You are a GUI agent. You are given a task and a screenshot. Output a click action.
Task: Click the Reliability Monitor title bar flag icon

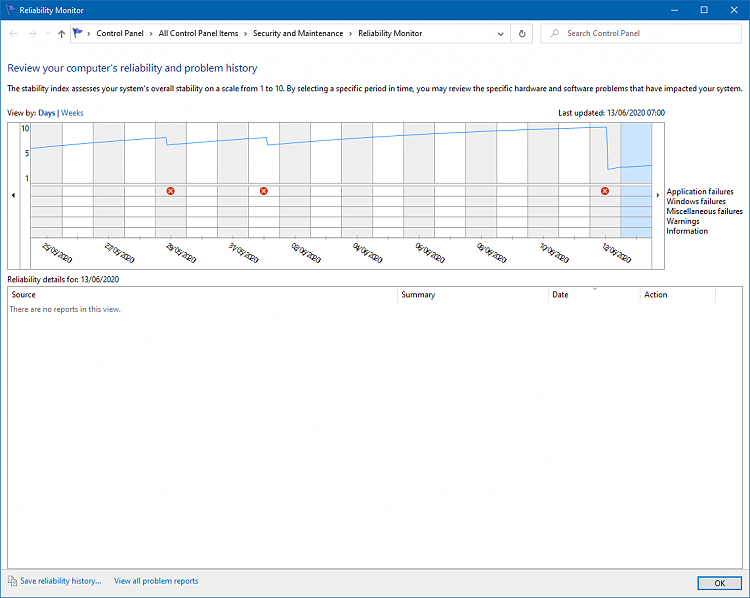(x=11, y=10)
